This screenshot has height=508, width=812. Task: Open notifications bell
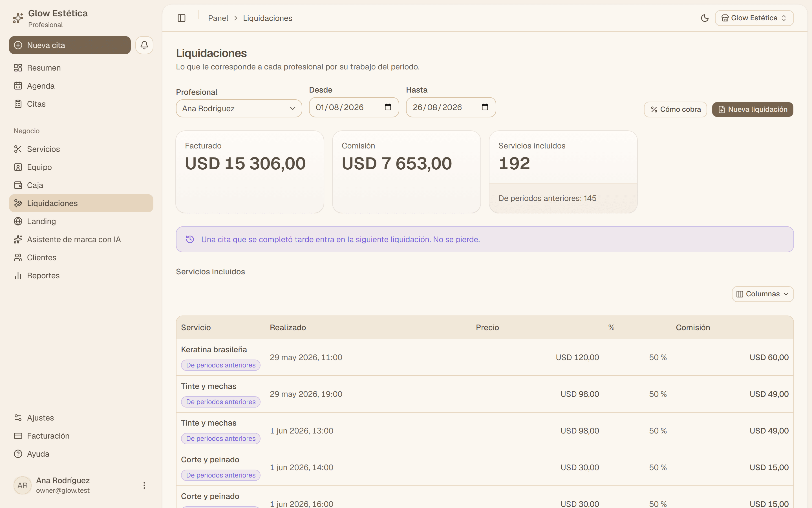(144, 45)
